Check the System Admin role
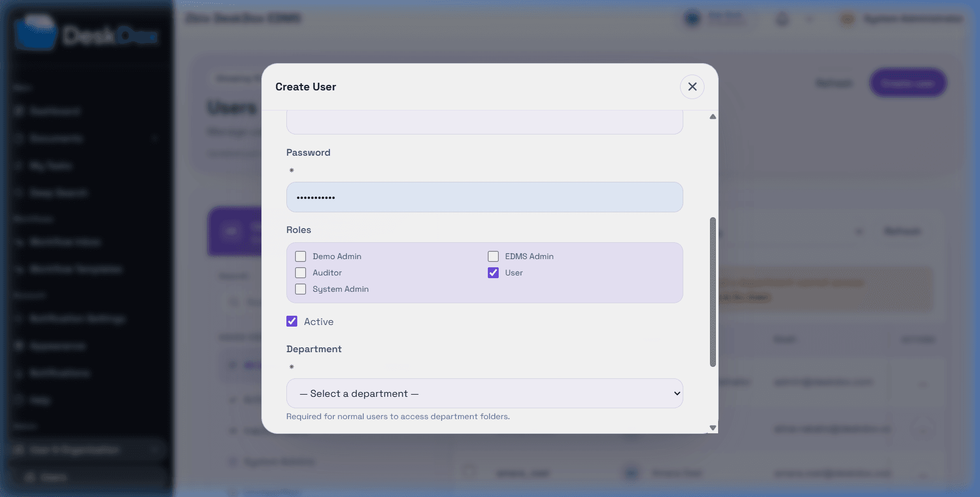 pyautogui.click(x=301, y=289)
